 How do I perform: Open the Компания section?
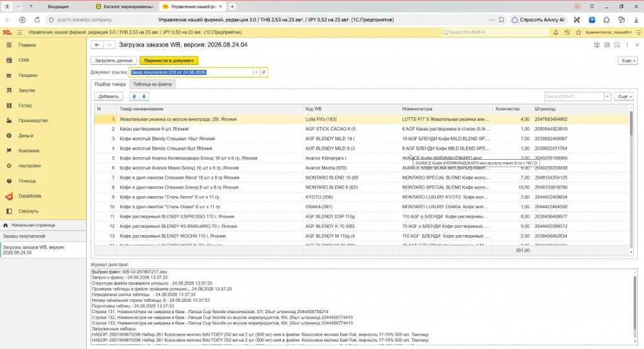point(28,151)
